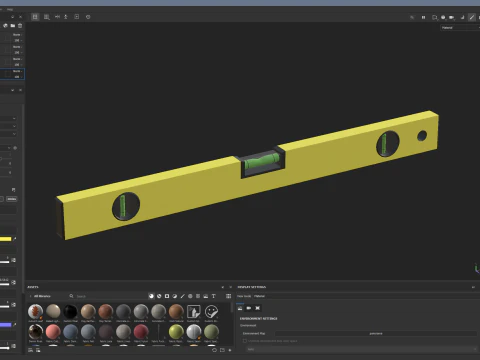This screenshot has height=360, width=480.
Task: Click the magnifier grid toolbar icon
Action: pyautogui.click(x=47, y=17)
